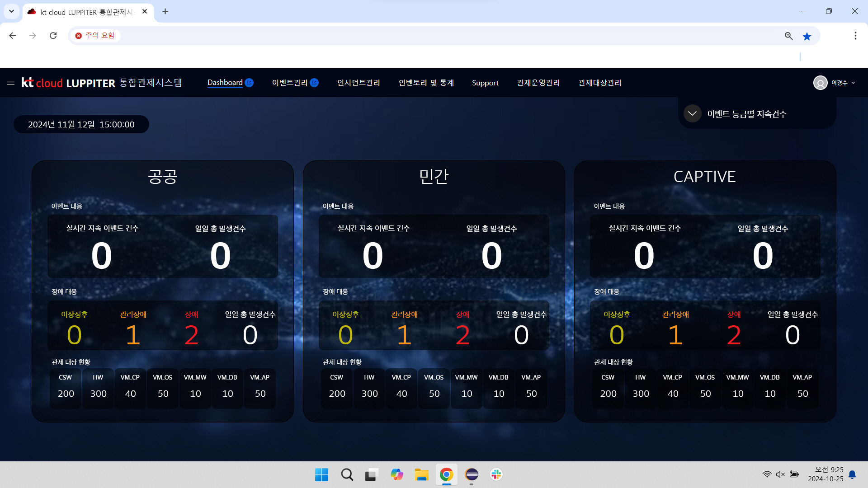The width and height of the screenshot is (868, 488).
Task: Open the Chrome three-dot menu
Action: [x=855, y=36]
